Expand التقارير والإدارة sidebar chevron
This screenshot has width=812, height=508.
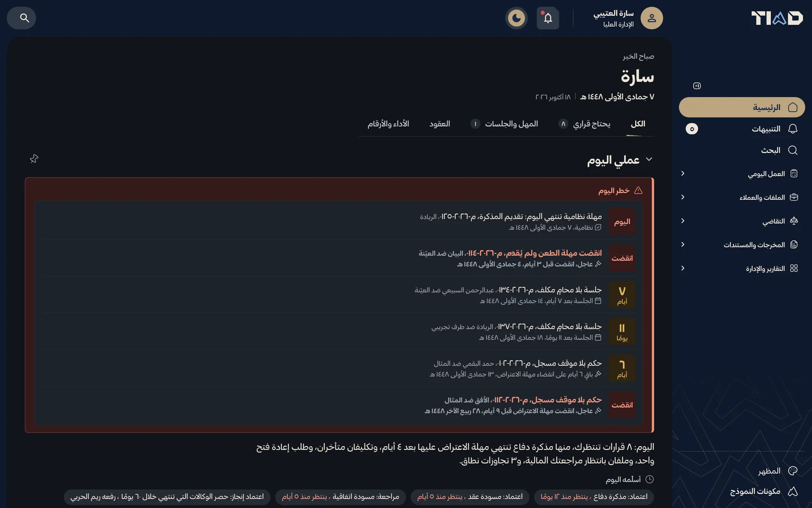point(683,268)
